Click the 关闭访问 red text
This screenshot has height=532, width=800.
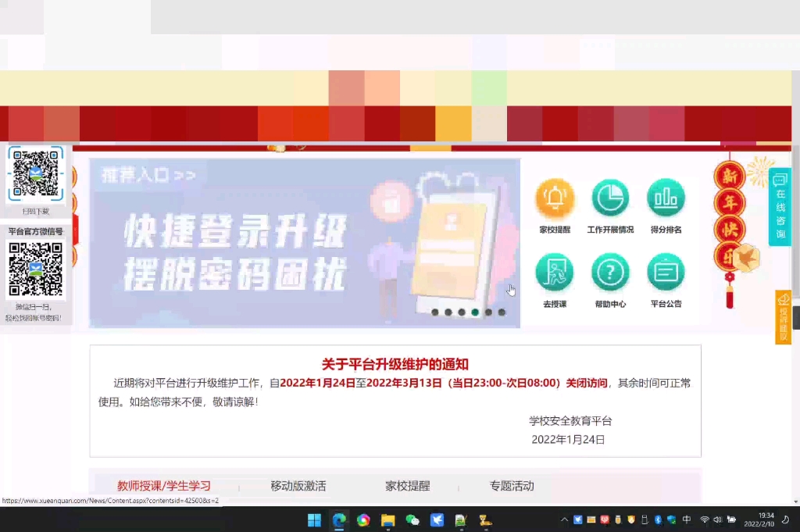[587, 383]
